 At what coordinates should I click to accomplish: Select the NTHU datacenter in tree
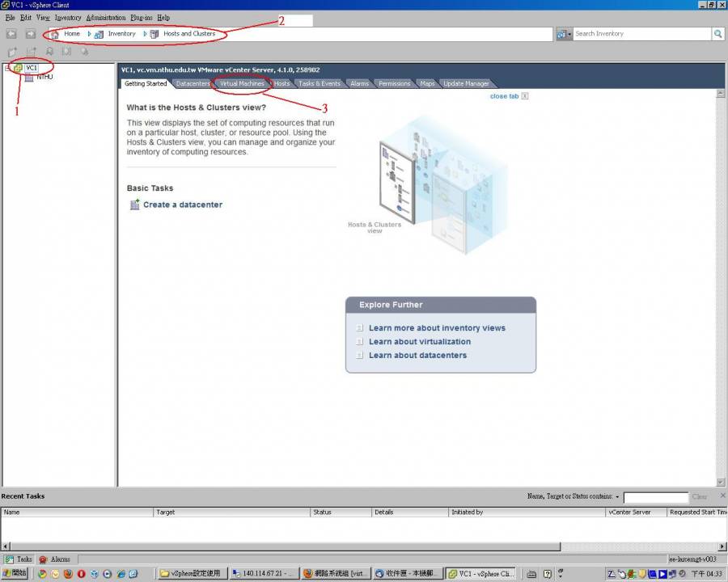click(44, 77)
